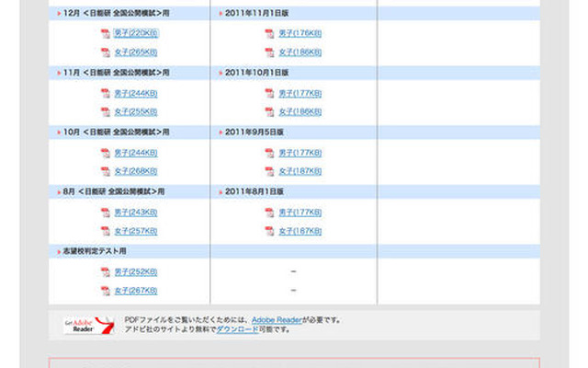
Task: Open 男子(177KB) link under 2011年9月5日版
Action: (x=300, y=153)
